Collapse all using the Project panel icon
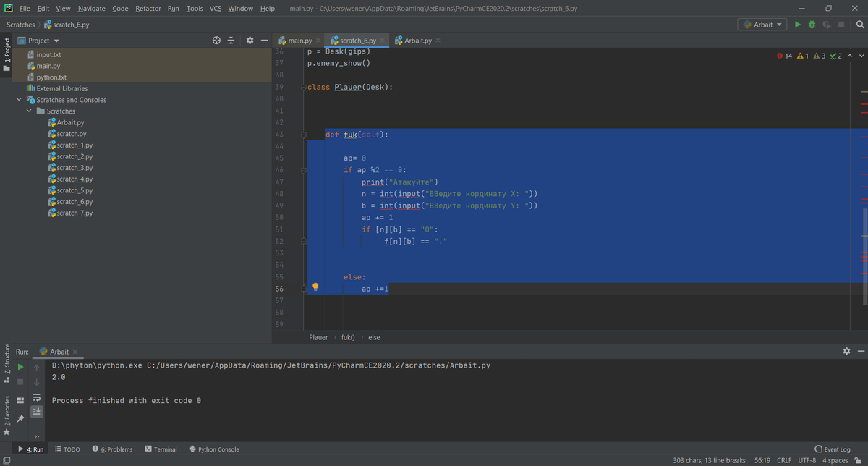This screenshot has height=466, width=868. (x=231, y=41)
